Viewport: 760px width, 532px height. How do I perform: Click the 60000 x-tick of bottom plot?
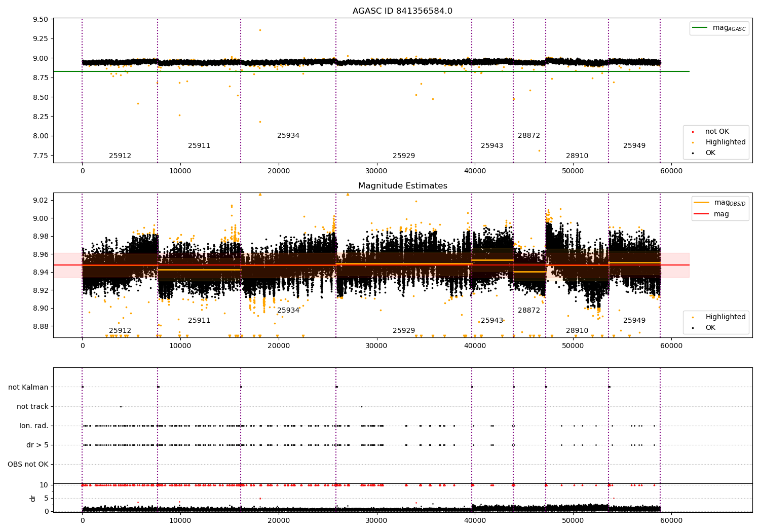(x=671, y=520)
